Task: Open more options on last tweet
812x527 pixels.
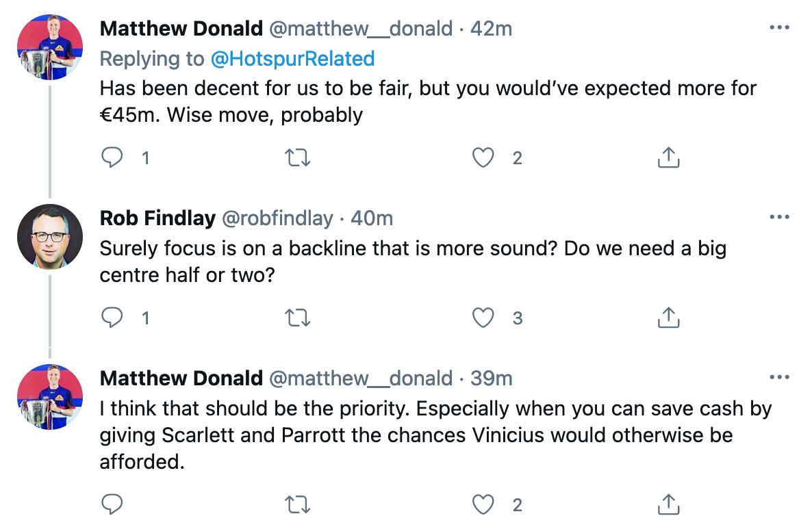Action: tap(779, 377)
